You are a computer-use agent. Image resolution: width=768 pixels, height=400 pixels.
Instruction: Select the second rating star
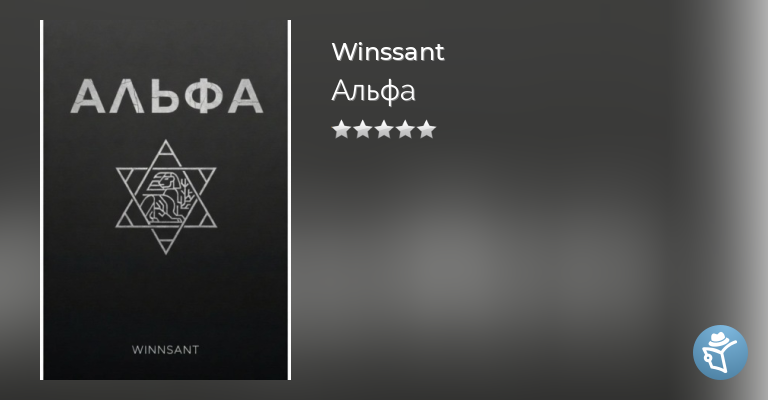(362, 130)
